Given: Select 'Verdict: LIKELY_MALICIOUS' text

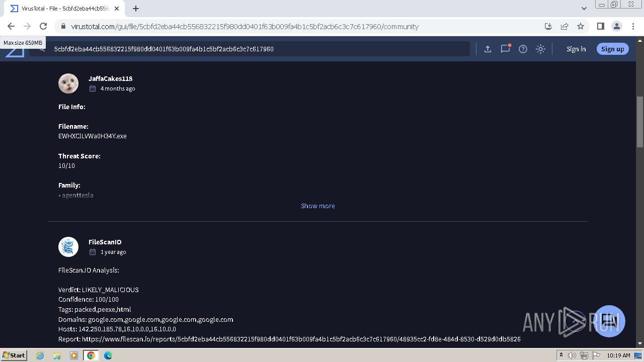Looking at the screenshot, I should [x=99, y=290].
